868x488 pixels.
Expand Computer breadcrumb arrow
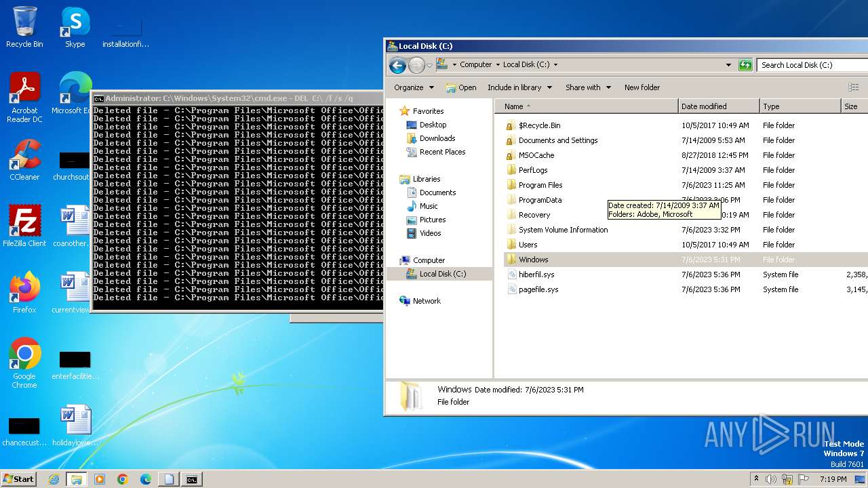pos(497,65)
